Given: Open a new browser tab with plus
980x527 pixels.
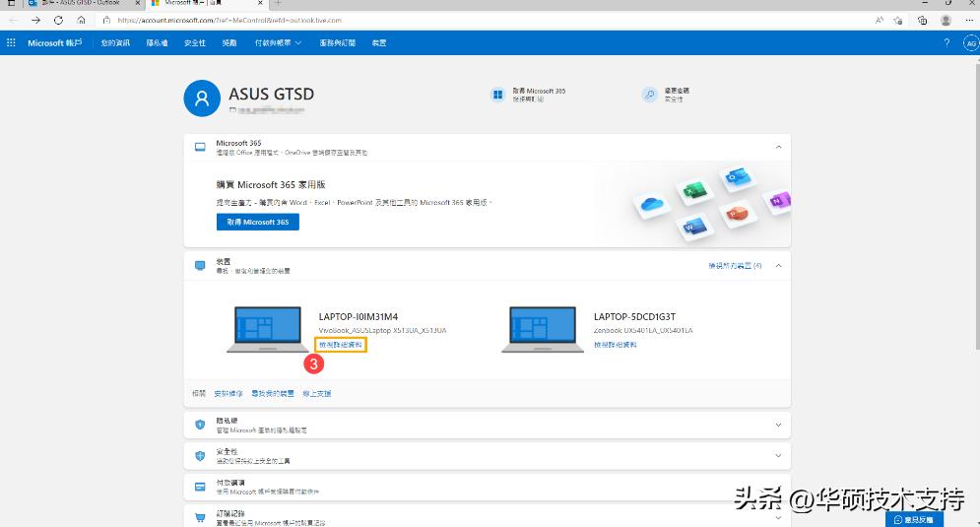Looking at the screenshot, I should click(x=278, y=3).
